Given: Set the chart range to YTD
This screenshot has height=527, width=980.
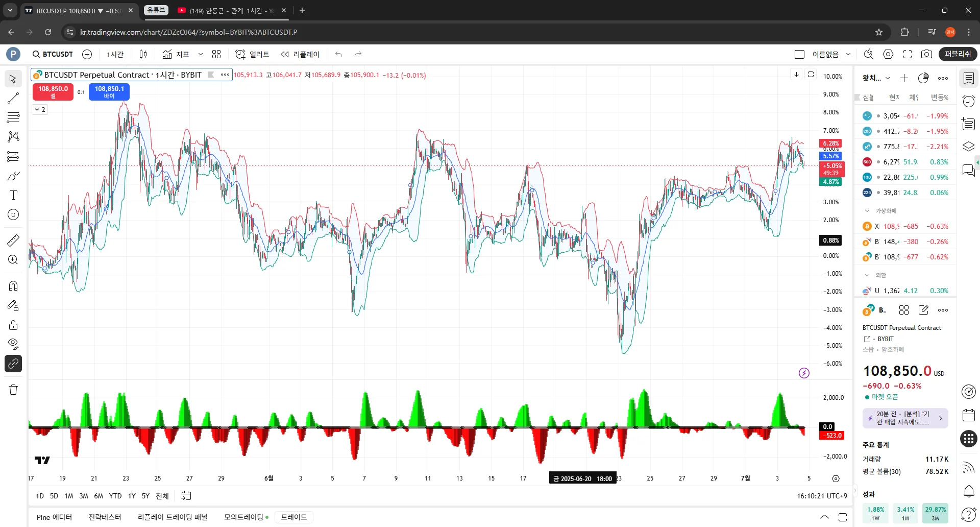Looking at the screenshot, I should click(x=115, y=496).
